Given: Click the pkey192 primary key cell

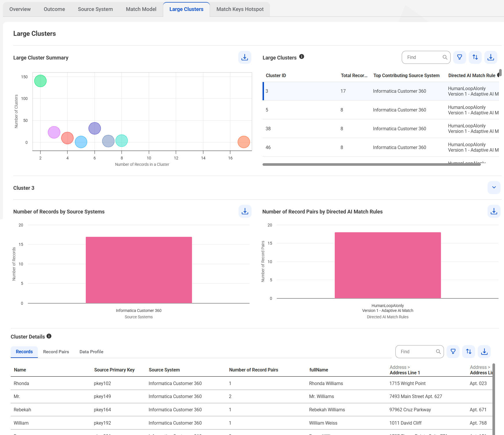Looking at the screenshot, I should (x=102, y=423).
